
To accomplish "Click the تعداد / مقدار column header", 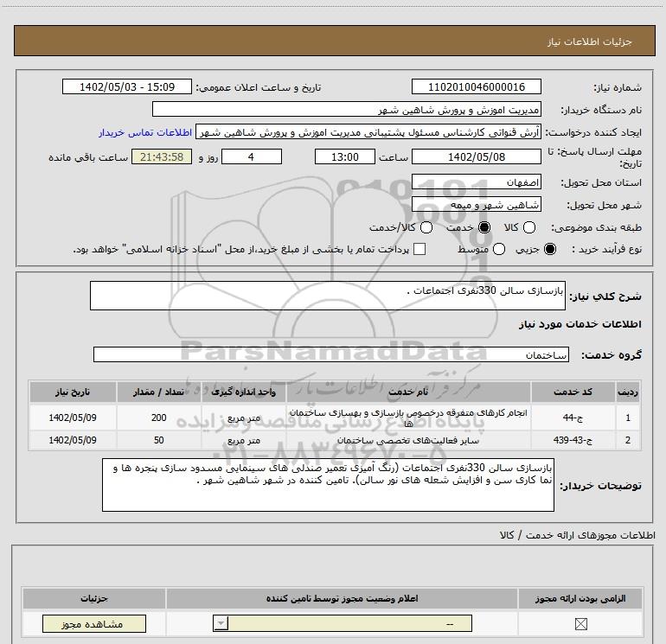I will pos(158,392).
